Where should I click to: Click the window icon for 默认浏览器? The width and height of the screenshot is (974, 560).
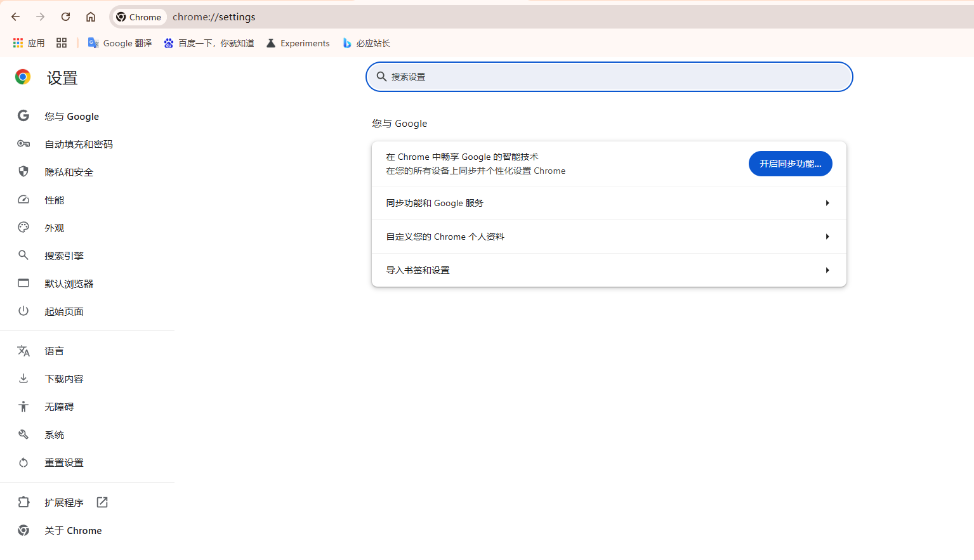click(x=23, y=283)
